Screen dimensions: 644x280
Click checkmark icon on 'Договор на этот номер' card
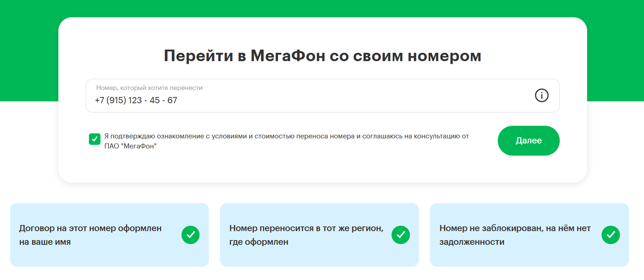(x=191, y=235)
